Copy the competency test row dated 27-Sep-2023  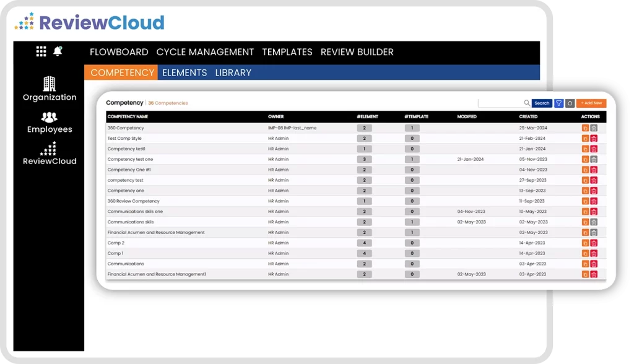tap(584, 180)
